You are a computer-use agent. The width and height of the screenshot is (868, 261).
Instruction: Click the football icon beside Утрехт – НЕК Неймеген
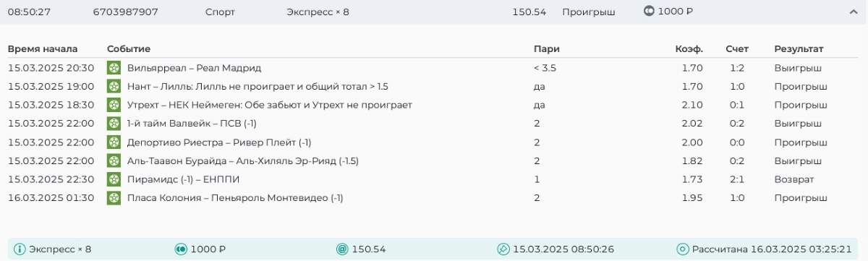[x=114, y=105]
